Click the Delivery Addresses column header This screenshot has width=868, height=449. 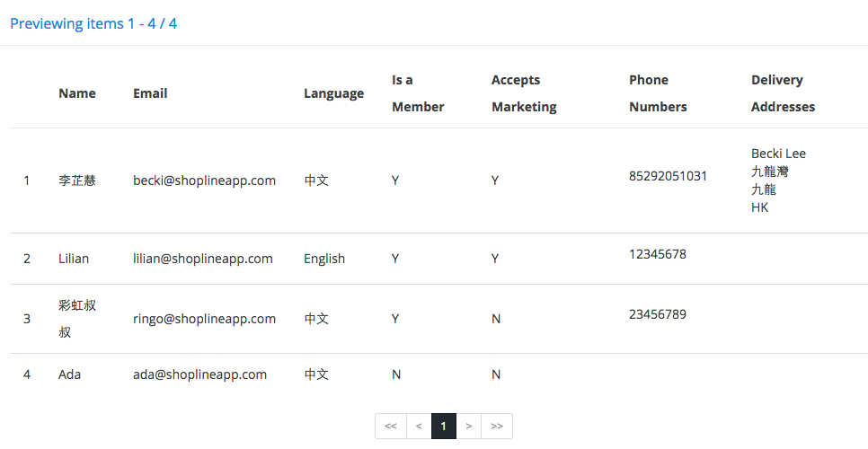(783, 93)
